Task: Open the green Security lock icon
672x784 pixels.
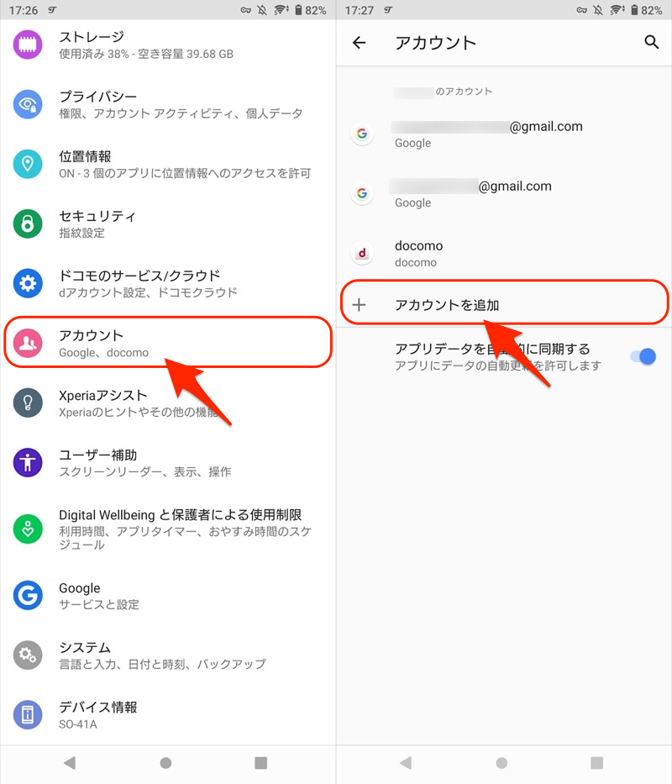Action: (28, 224)
